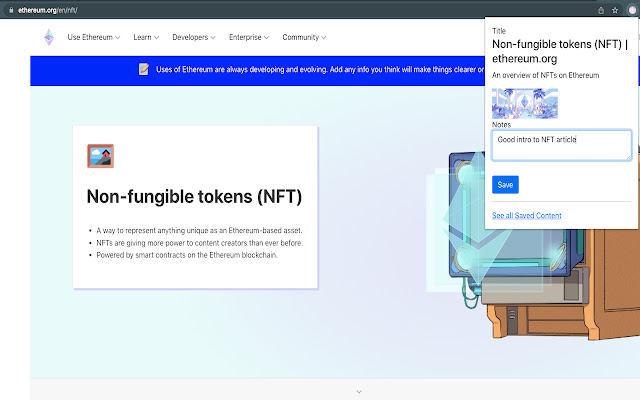Click inside the Notes text area
Screen dimensions: 640x400
click(x=562, y=145)
